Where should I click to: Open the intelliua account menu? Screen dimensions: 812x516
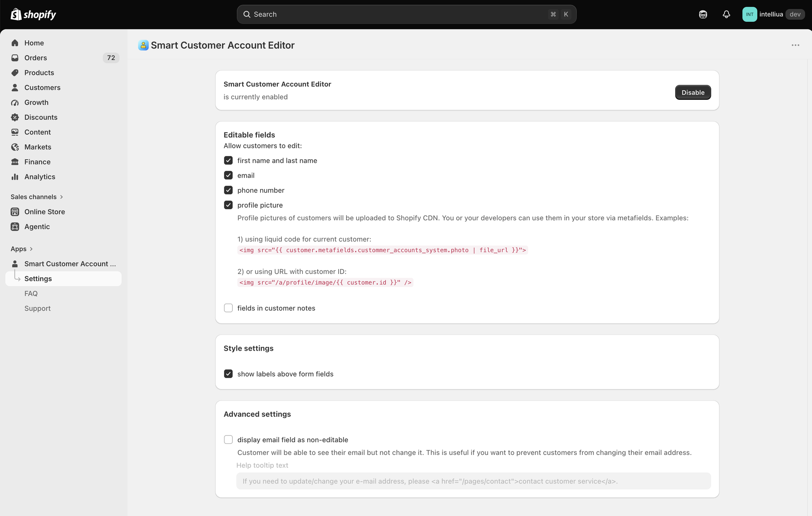[x=774, y=14]
